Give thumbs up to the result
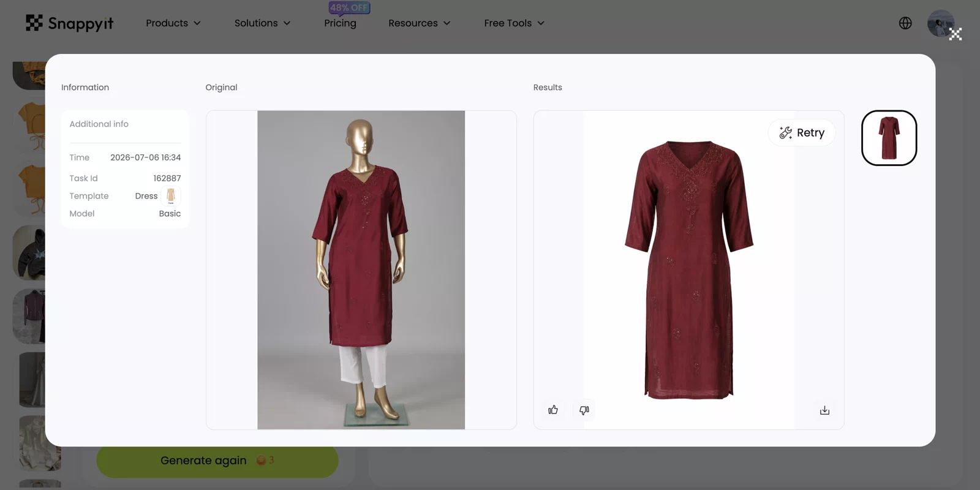 553,410
